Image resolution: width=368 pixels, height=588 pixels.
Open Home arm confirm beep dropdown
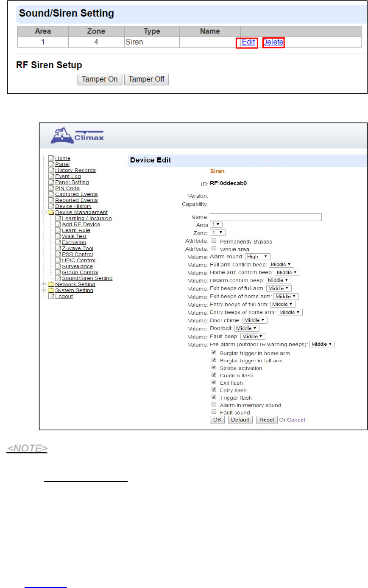[287, 272]
